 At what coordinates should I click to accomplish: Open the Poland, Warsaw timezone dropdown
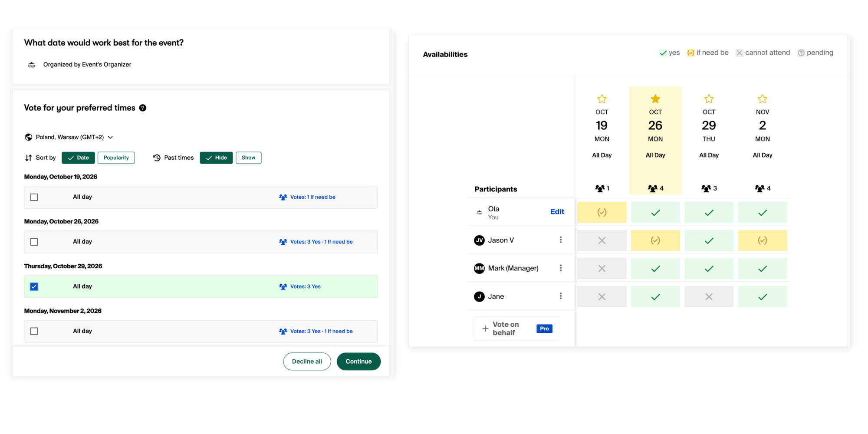[69, 137]
